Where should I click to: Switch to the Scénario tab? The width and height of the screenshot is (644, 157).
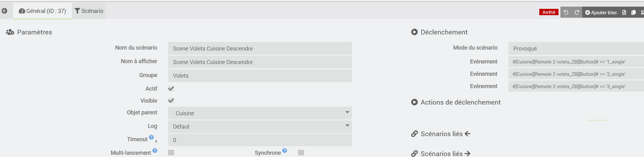click(x=89, y=11)
